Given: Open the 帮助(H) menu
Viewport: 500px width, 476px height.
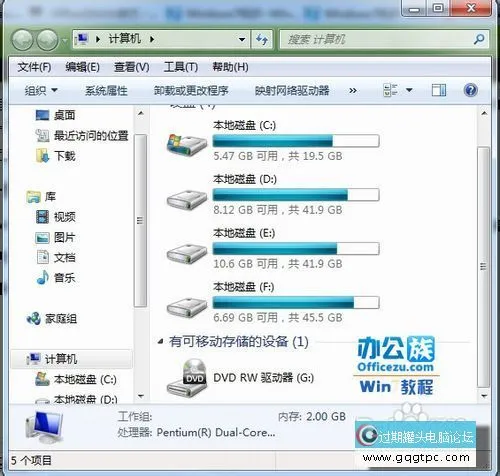Looking at the screenshot, I should click(230, 67).
